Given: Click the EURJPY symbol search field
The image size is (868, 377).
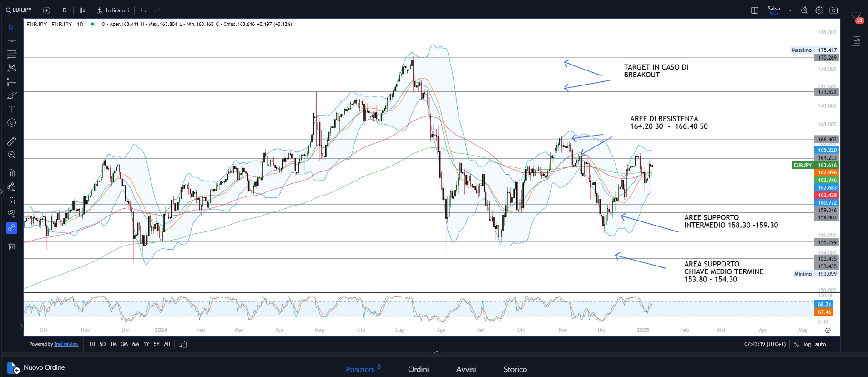Looking at the screenshot, I should 19,10.
